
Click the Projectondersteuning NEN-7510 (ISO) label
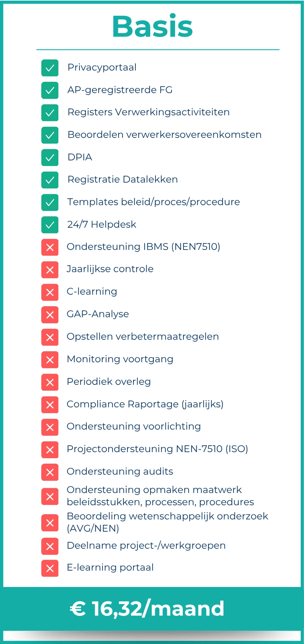tap(157, 449)
